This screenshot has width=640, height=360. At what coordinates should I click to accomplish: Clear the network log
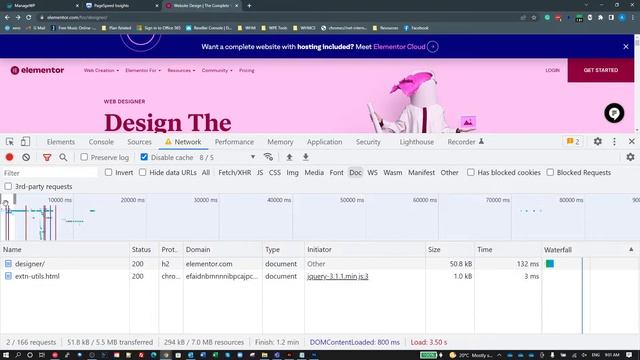pyautogui.click(x=26, y=157)
